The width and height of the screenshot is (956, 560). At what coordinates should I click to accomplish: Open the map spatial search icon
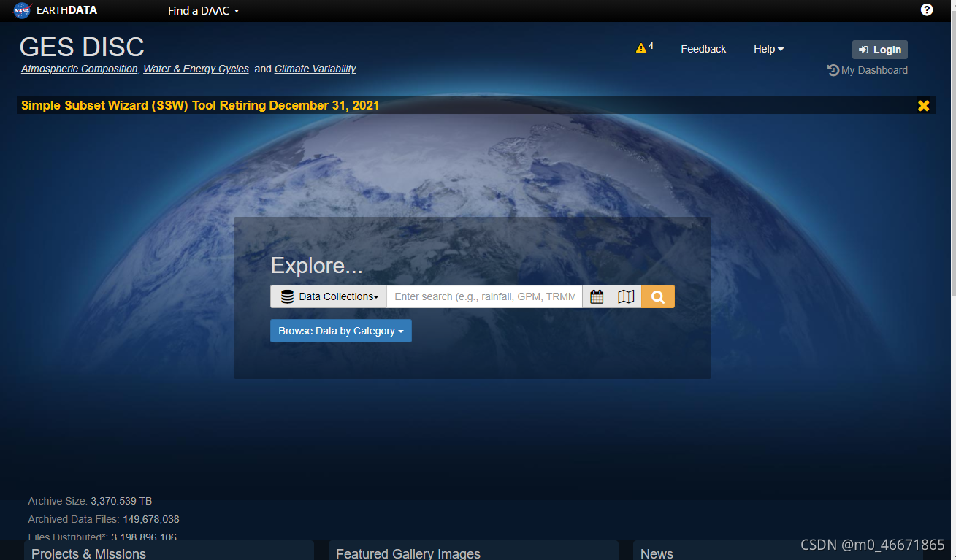[626, 296]
